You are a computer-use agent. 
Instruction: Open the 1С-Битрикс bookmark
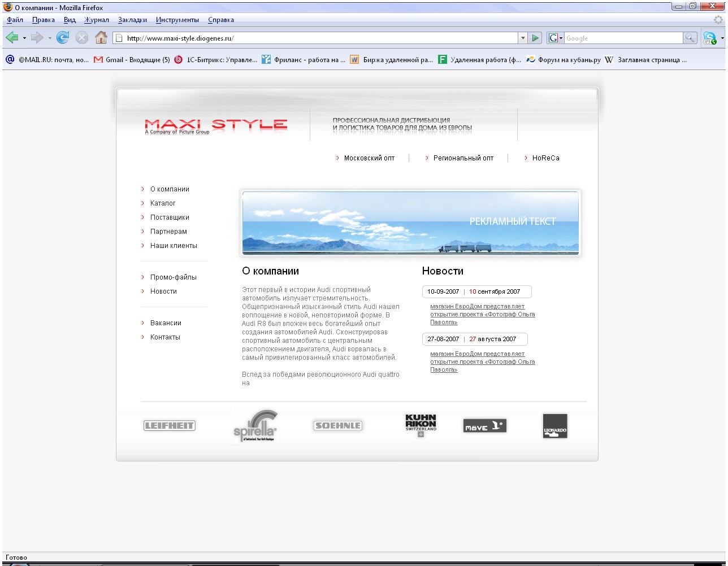pyautogui.click(x=215, y=60)
